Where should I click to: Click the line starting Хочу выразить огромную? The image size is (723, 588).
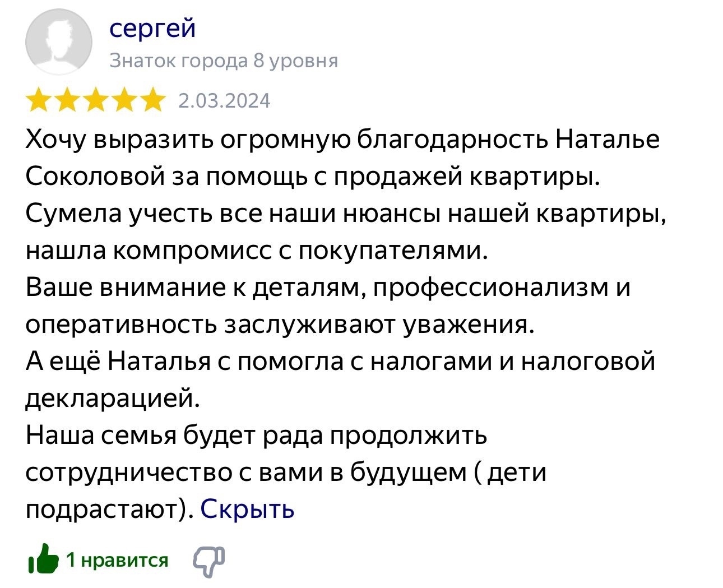(342, 140)
